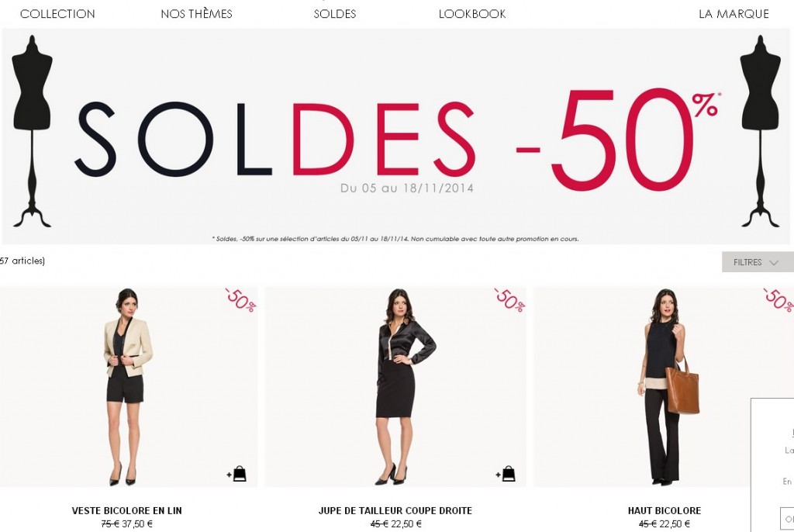Expand the Filtres dropdown

point(758,262)
